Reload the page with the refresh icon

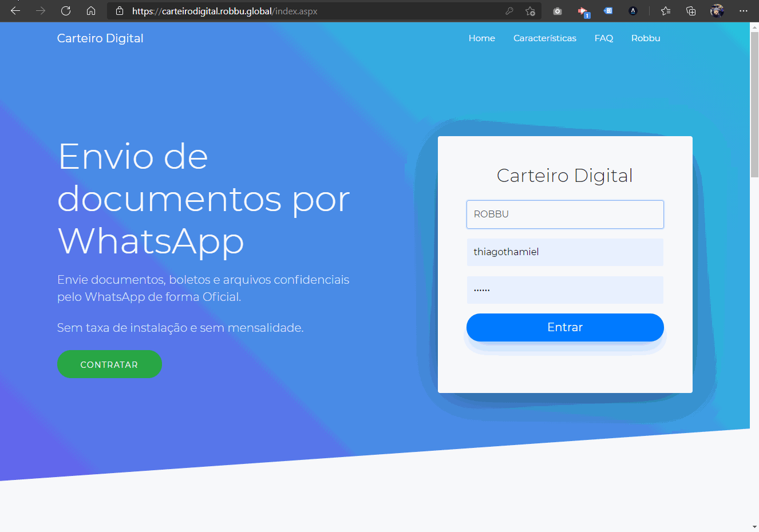pyautogui.click(x=66, y=11)
